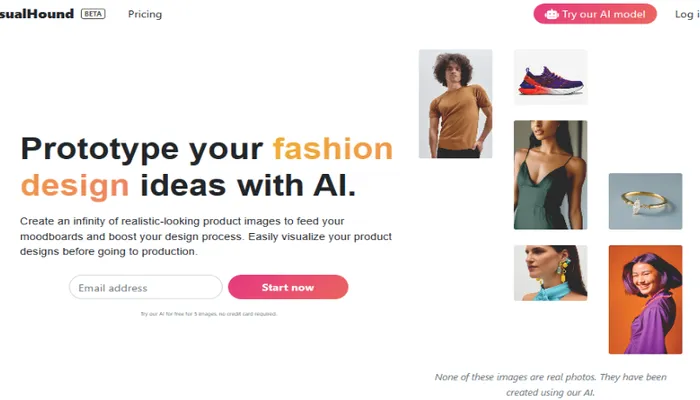Open the man in brown t-shirt image
Viewport: 700px width, 400px height.
coord(455,104)
